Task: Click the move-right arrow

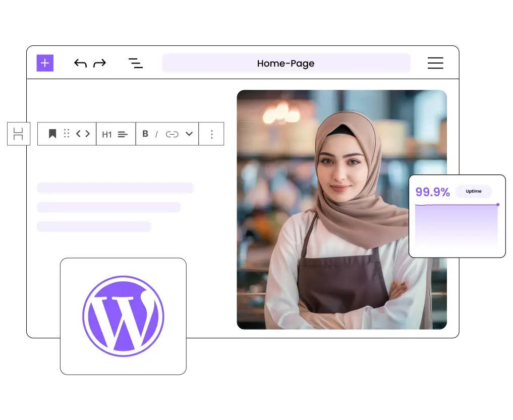Action: pos(87,134)
